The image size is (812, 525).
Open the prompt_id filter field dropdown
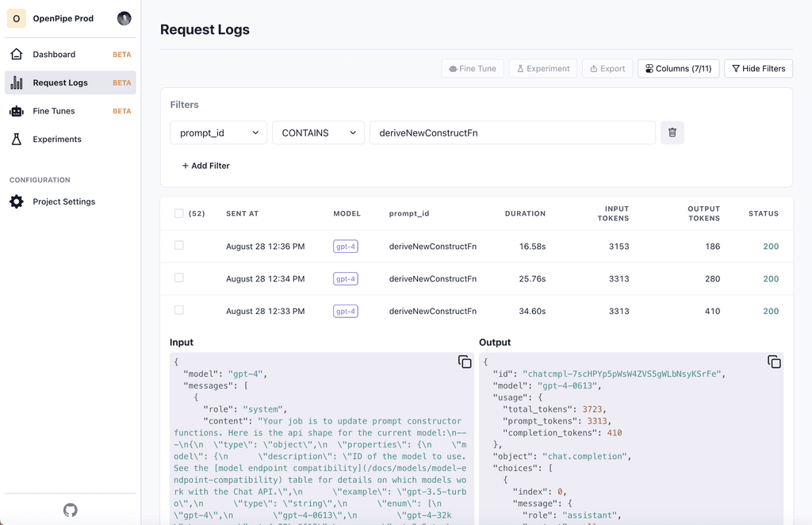coord(218,132)
